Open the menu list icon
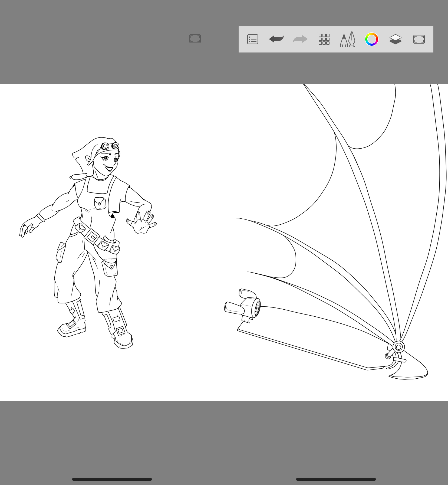This screenshot has width=448, height=485. (x=253, y=39)
